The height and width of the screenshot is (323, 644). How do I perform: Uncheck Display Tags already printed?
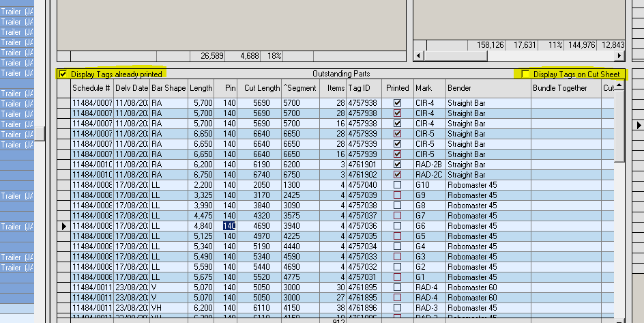[63, 74]
